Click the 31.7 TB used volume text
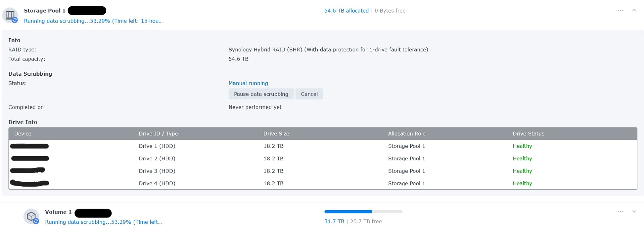Image resolution: width=644 pixels, height=231 pixels. click(x=334, y=221)
